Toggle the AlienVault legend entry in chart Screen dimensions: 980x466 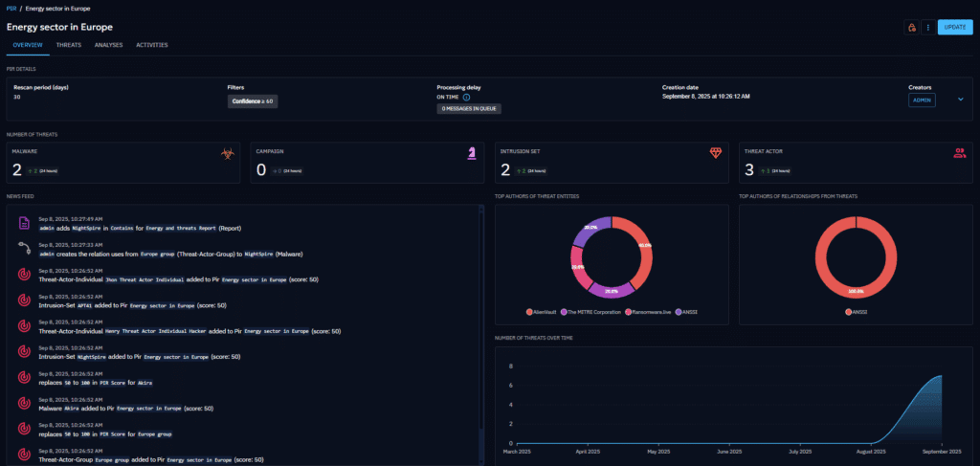[544, 312]
